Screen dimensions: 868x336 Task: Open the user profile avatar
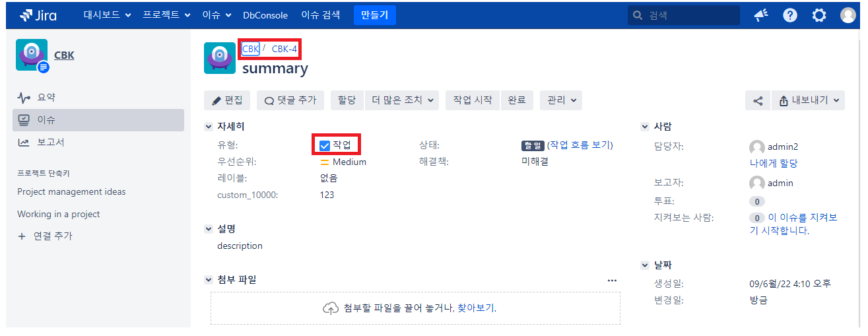pyautogui.click(x=848, y=15)
